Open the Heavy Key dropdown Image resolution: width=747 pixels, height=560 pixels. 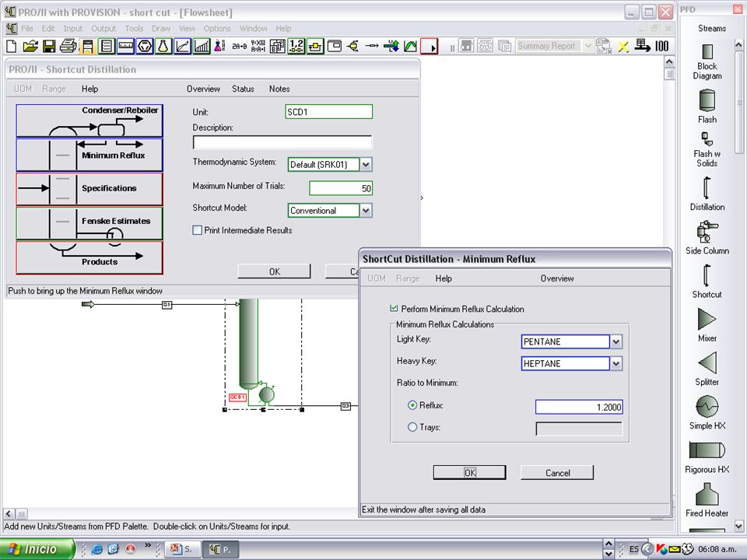tap(616, 364)
